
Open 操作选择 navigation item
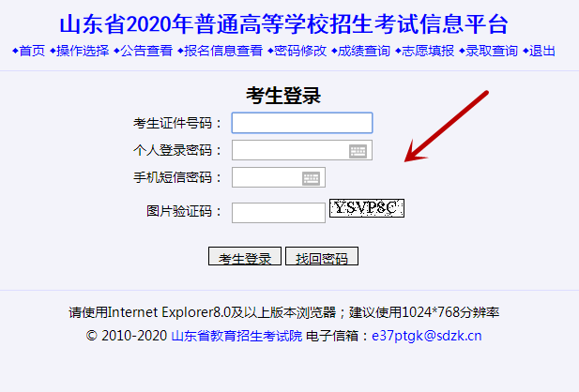pyautogui.click(x=83, y=51)
